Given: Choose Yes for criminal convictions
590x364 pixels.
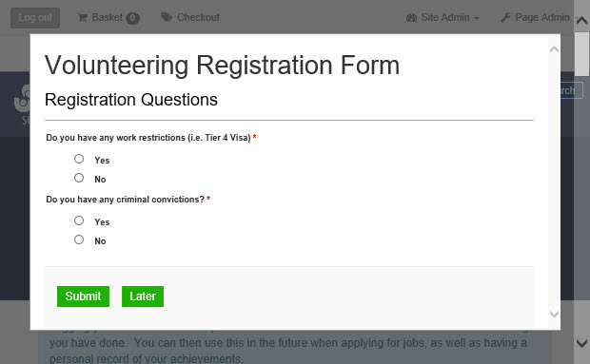Looking at the screenshot, I should click(79, 220).
